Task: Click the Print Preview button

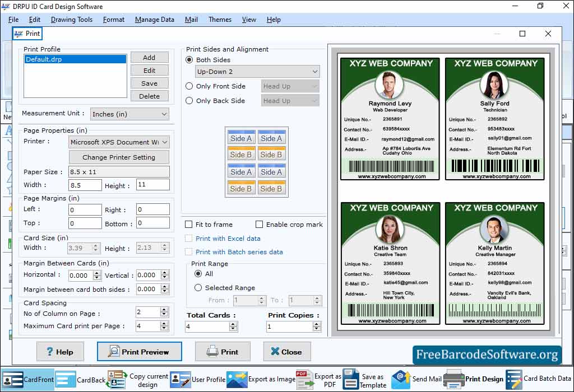Action: 139,352
